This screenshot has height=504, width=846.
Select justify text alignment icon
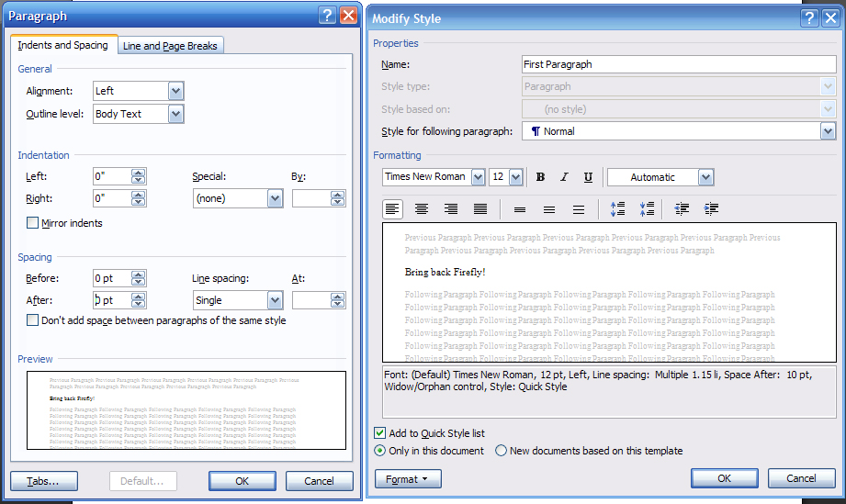click(480, 209)
